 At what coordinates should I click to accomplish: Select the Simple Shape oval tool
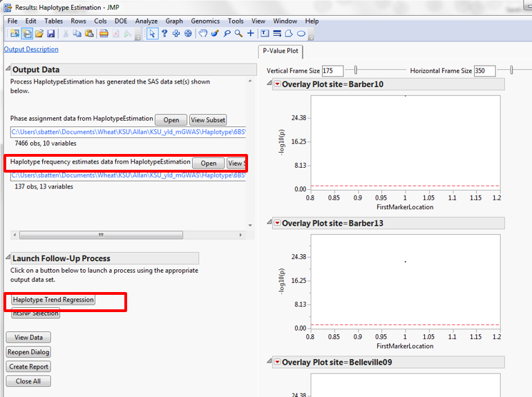[x=301, y=33]
